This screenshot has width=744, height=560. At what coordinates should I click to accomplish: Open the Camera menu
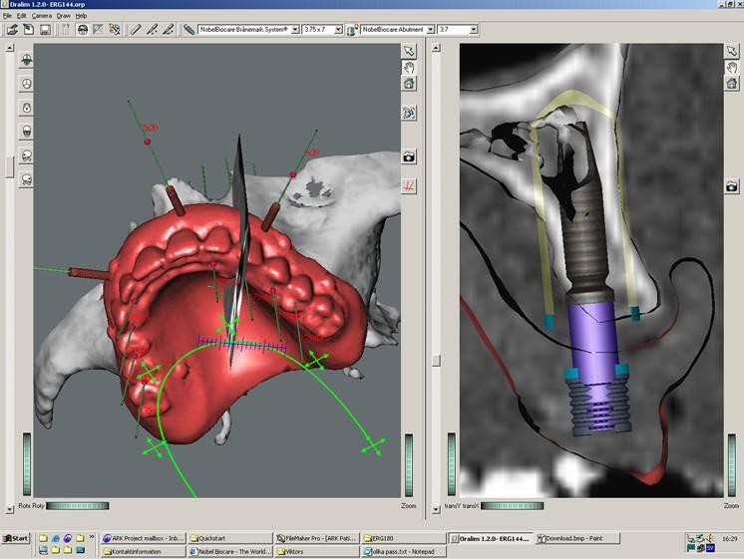point(40,16)
